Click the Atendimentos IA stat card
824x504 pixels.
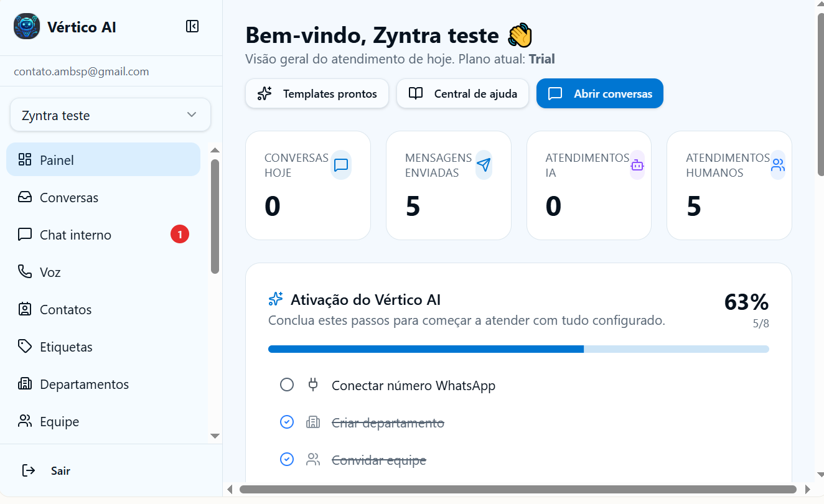(589, 185)
